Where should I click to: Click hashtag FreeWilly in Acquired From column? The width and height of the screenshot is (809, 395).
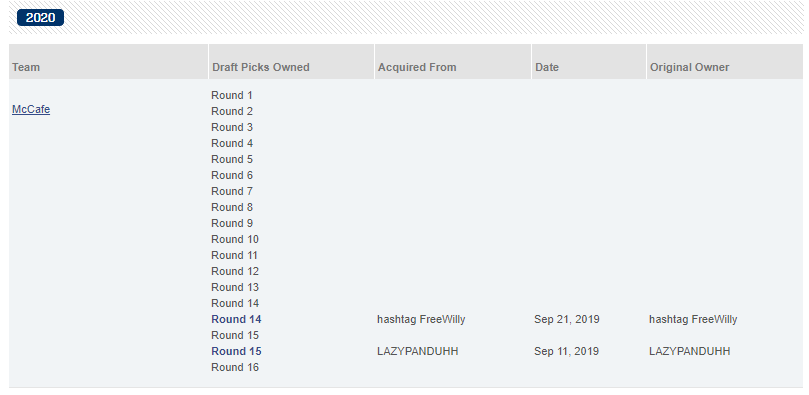click(421, 319)
